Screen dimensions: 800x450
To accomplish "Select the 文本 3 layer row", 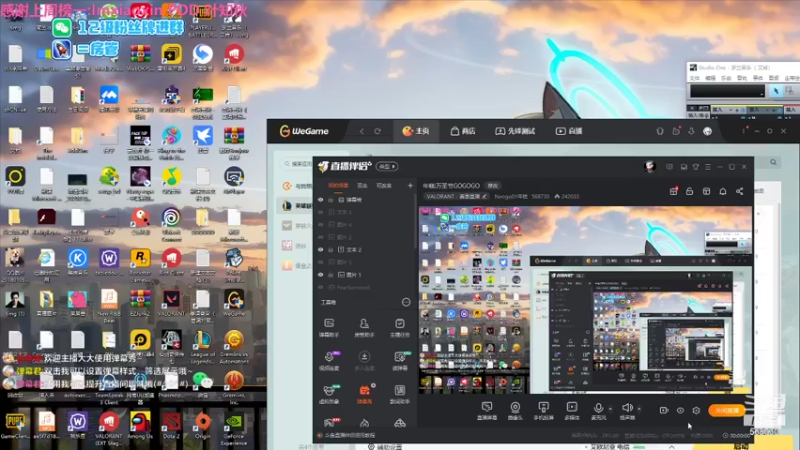I will point(365,212).
